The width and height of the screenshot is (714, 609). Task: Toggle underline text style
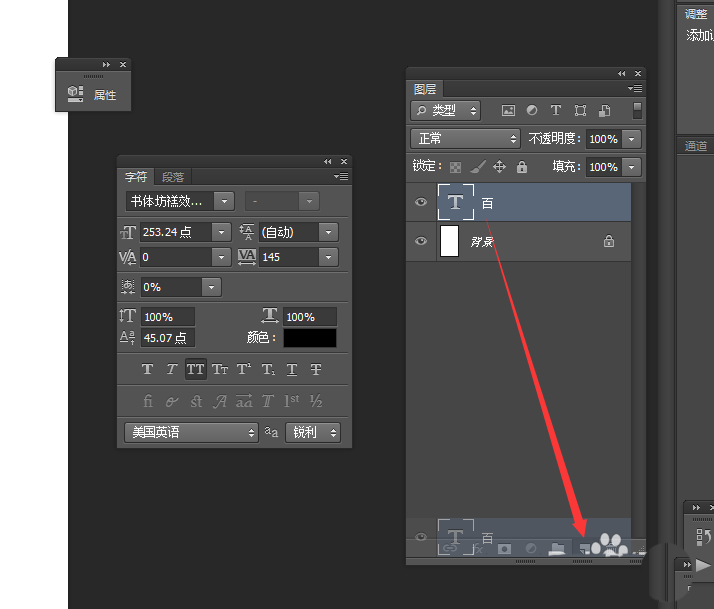point(292,369)
